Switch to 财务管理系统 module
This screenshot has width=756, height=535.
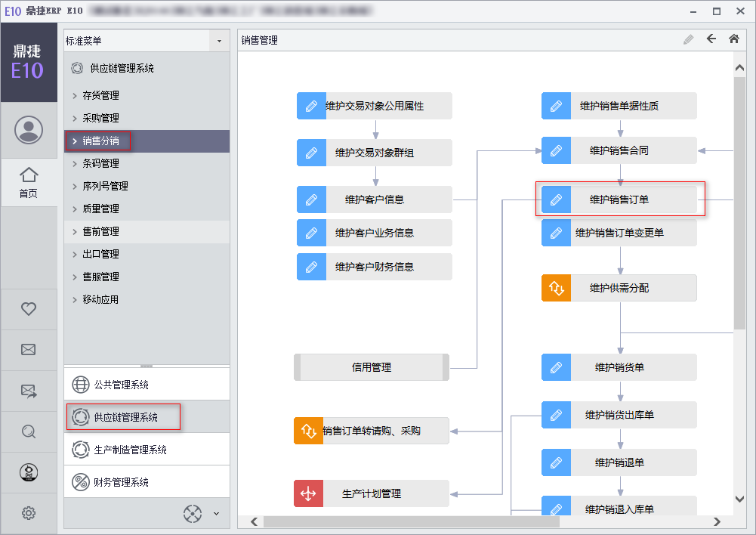tap(121, 482)
